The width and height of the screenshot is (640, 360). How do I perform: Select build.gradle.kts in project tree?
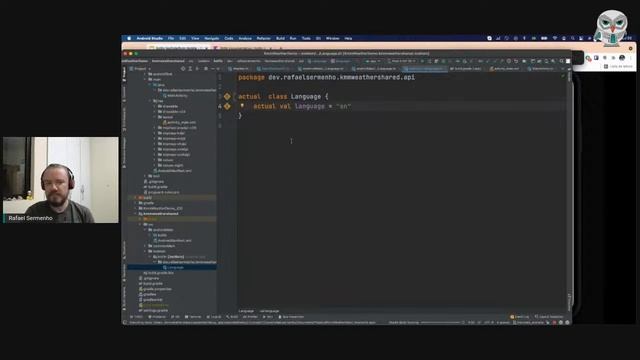click(x=158, y=273)
